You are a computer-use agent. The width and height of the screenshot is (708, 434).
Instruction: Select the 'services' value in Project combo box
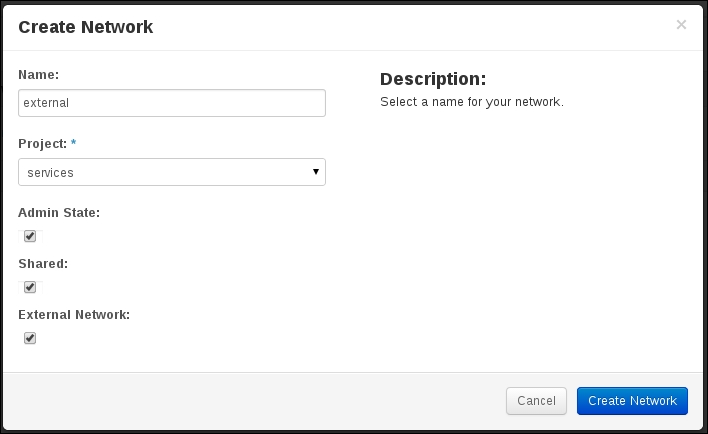[50, 173]
